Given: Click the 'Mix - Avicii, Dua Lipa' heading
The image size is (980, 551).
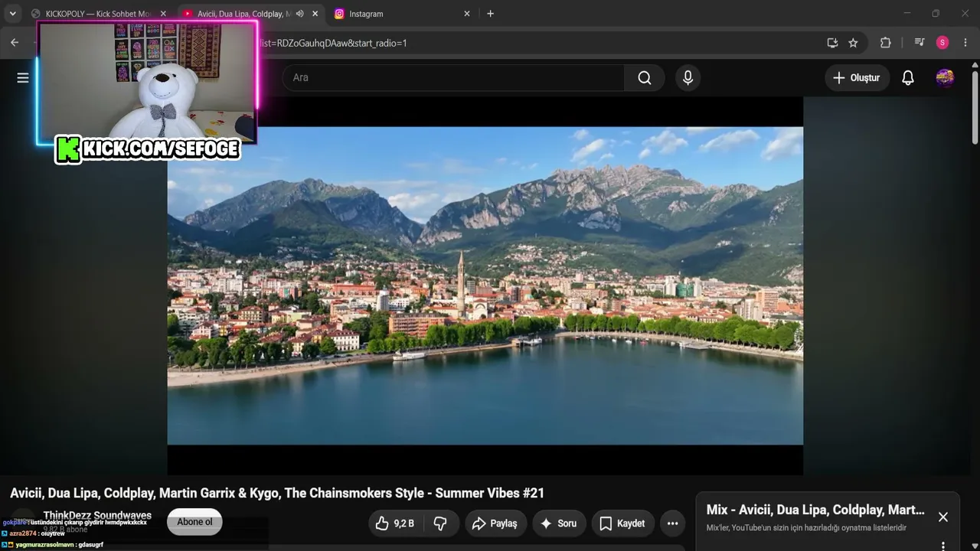Looking at the screenshot, I should click(x=815, y=510).
